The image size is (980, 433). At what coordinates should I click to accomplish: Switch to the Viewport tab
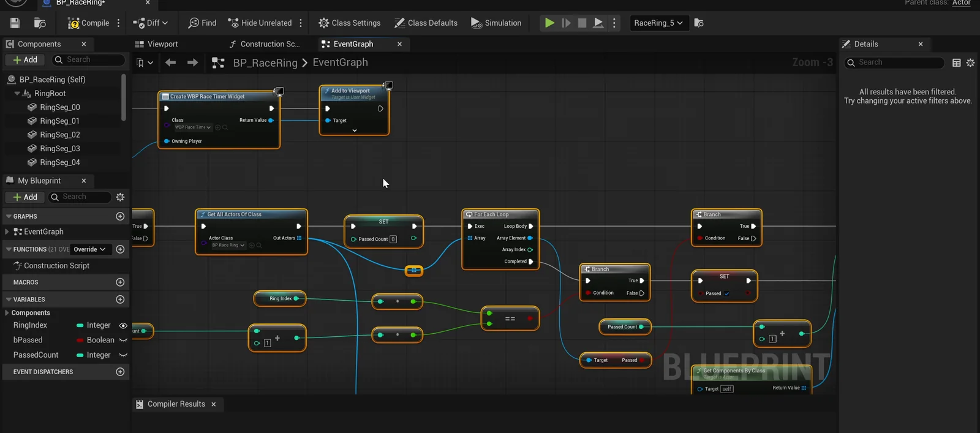pyautogui.click(x=156, y=44)
